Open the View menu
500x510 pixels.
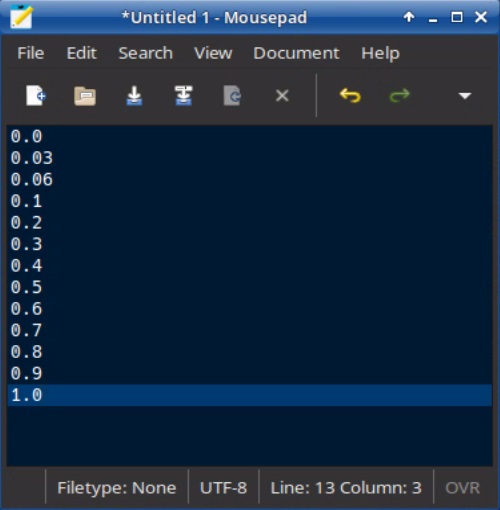point(213,53)
